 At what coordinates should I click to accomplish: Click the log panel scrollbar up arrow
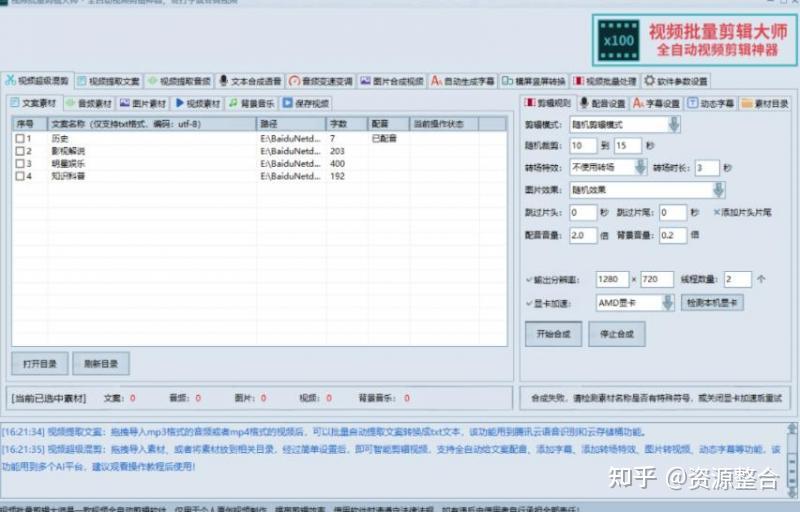pos(792,428)
